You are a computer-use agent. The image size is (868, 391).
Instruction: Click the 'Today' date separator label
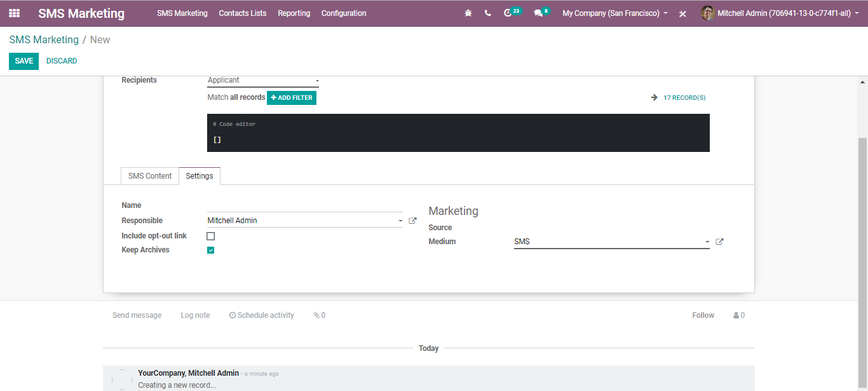(x=429, y=348)
